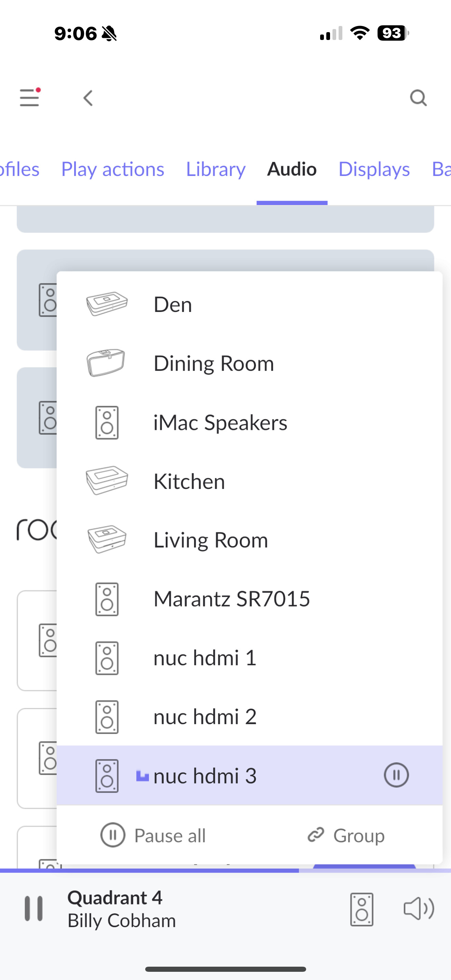Image resolution: width=451 pixels, height=980 pixels.
Task: Tap the back arrow chevron
Action: (x=88, y=98)
